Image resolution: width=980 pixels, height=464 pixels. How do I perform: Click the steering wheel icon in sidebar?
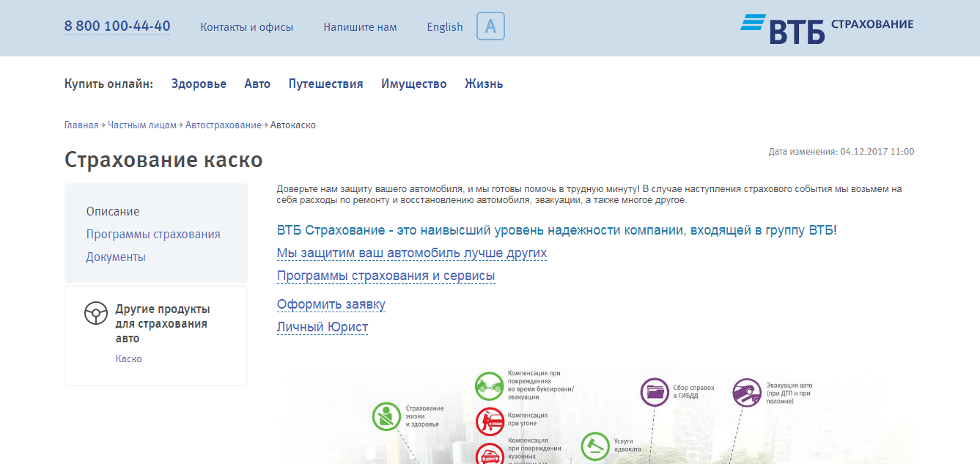pos(96,313)
